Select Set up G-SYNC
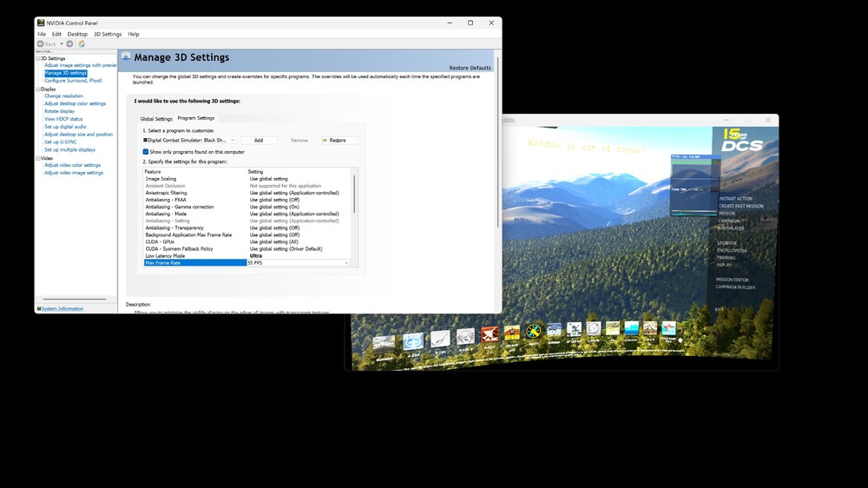The width and height of the screenshot is (868, 488). point(61,142)
